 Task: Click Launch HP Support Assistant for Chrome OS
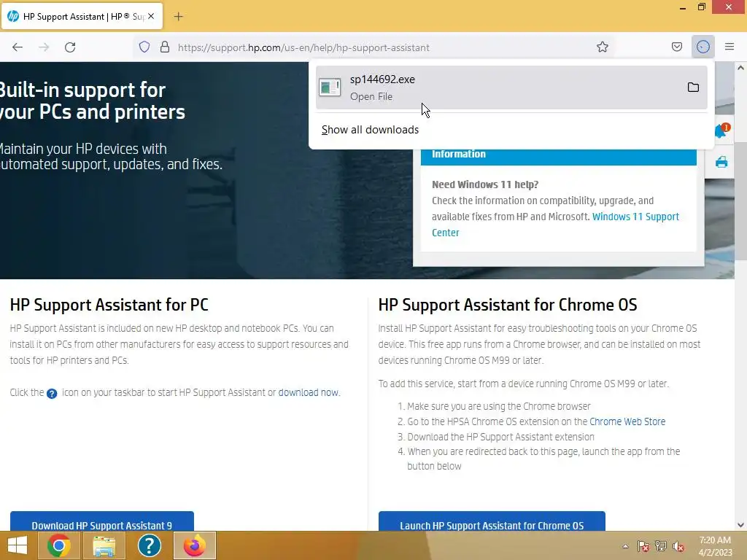pyautogui.click(x=492, y=522)
